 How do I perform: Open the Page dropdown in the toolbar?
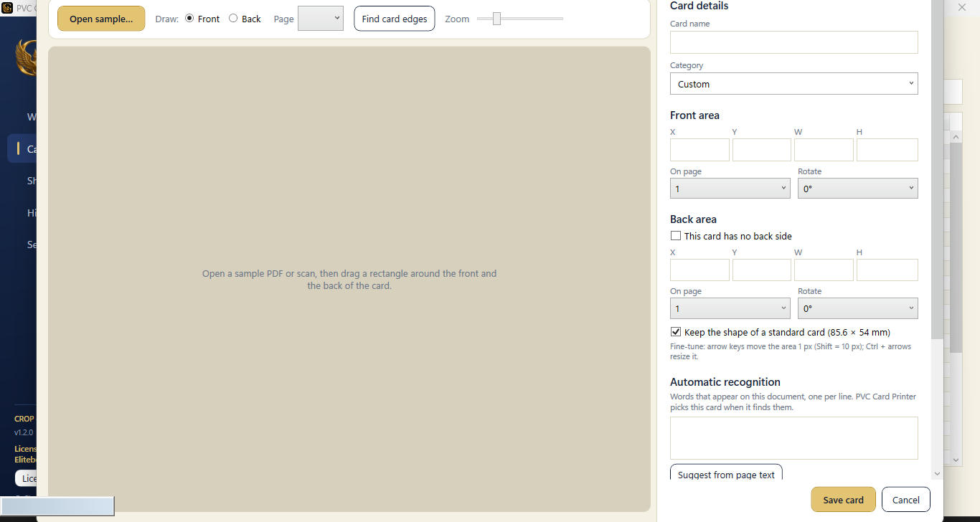coord(321,19)
